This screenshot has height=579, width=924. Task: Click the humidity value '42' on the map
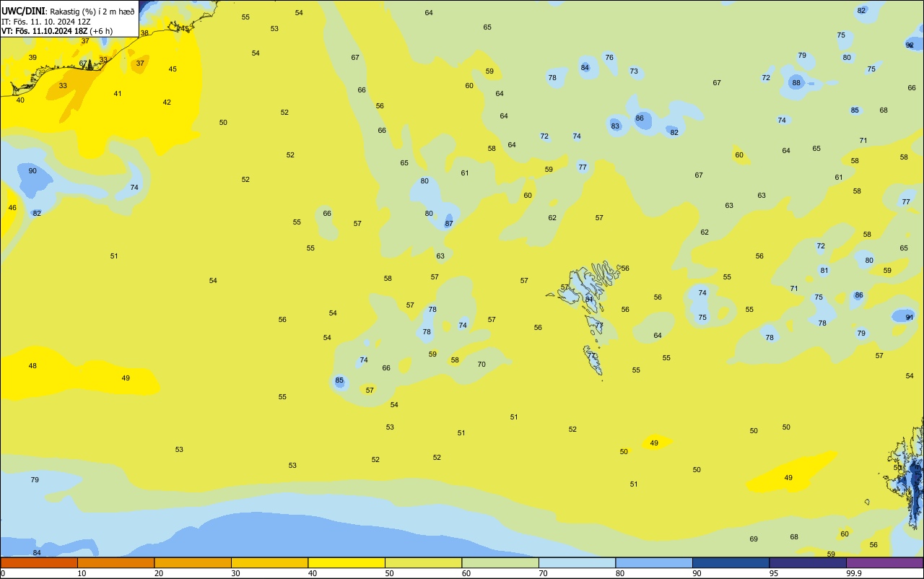pyautogui.click(x=167, y=103)
